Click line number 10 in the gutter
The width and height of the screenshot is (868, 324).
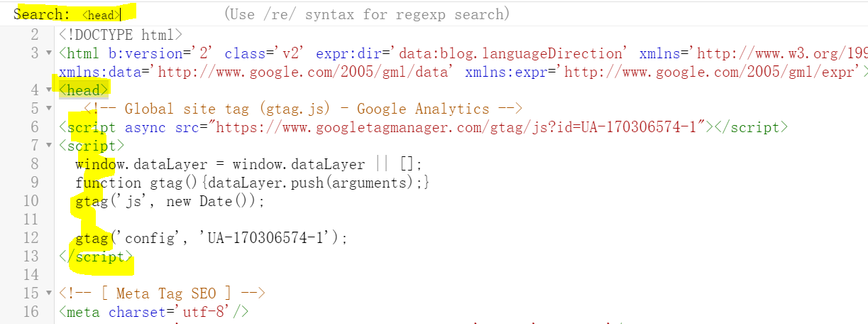tap(31, 201)
